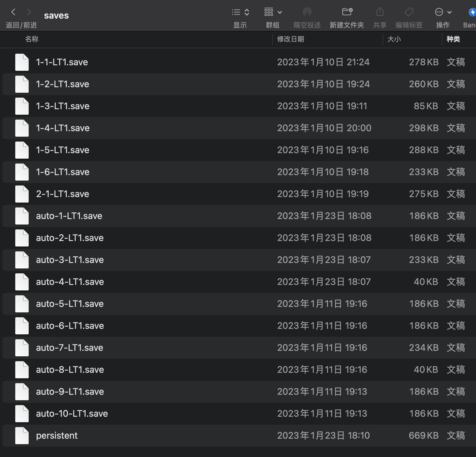Select the persistent file
The width and height of the screenshot is (476, 457).
[57, 436]
